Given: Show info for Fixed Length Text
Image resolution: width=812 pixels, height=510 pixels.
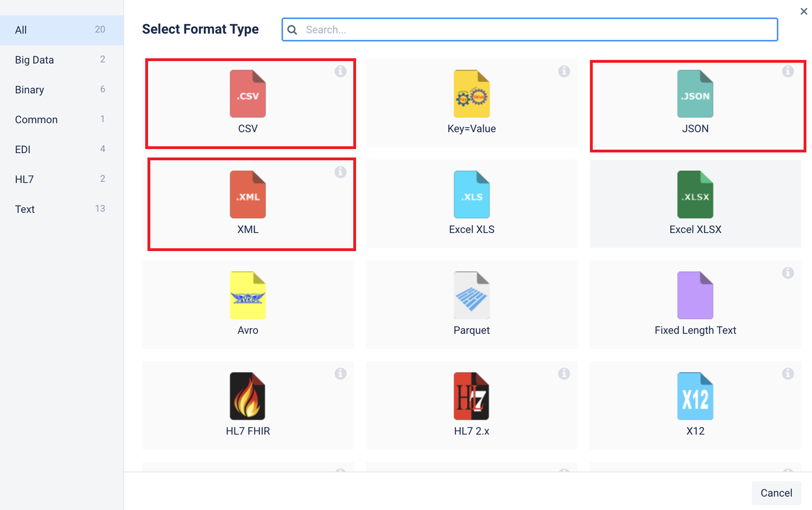Looking at the screenshot, I should (788, 273).
